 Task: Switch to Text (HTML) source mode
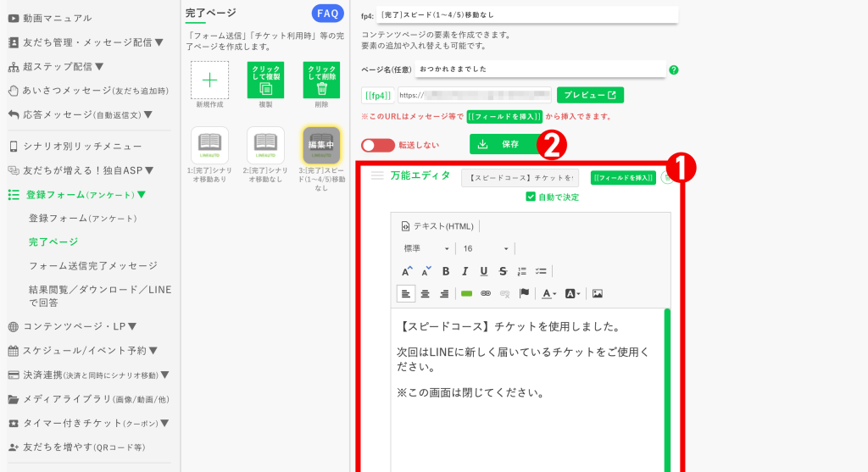(x=437, y=226)
